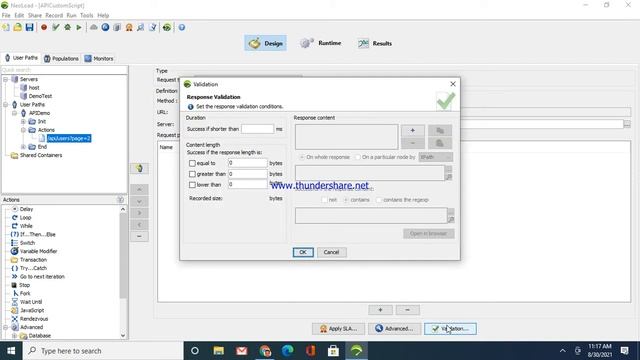This screenshot has width=640, height=360.
Task: Open notification center icon
Action: 624,351
